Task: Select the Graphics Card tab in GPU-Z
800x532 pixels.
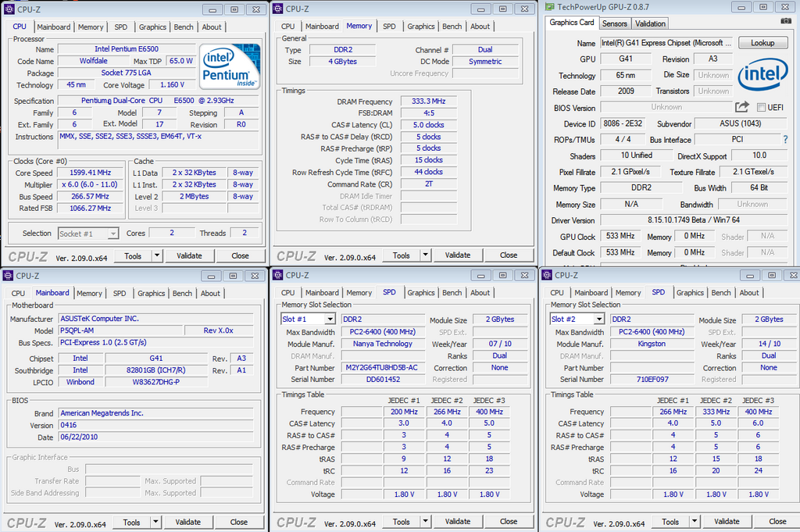Action: click(571, 23)
